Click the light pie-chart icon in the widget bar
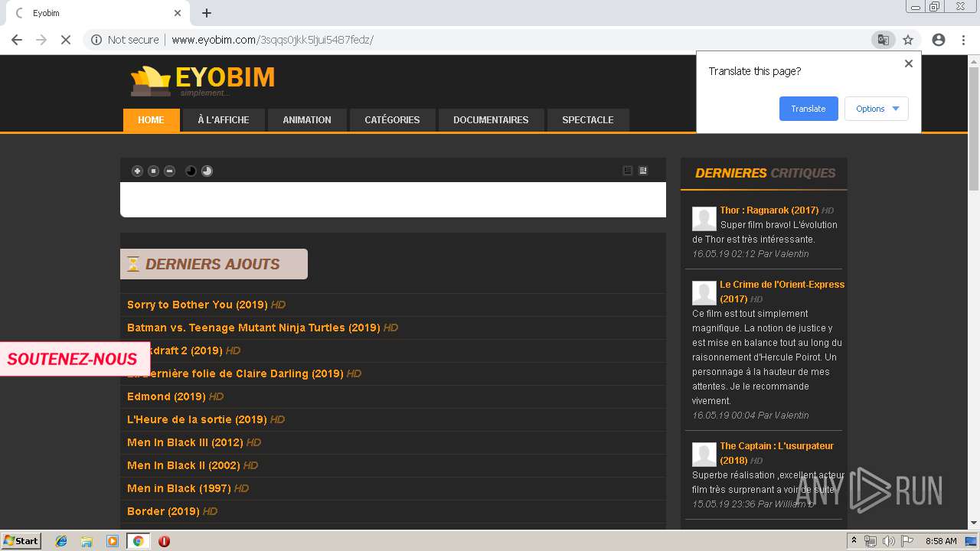 pos(207,171)
